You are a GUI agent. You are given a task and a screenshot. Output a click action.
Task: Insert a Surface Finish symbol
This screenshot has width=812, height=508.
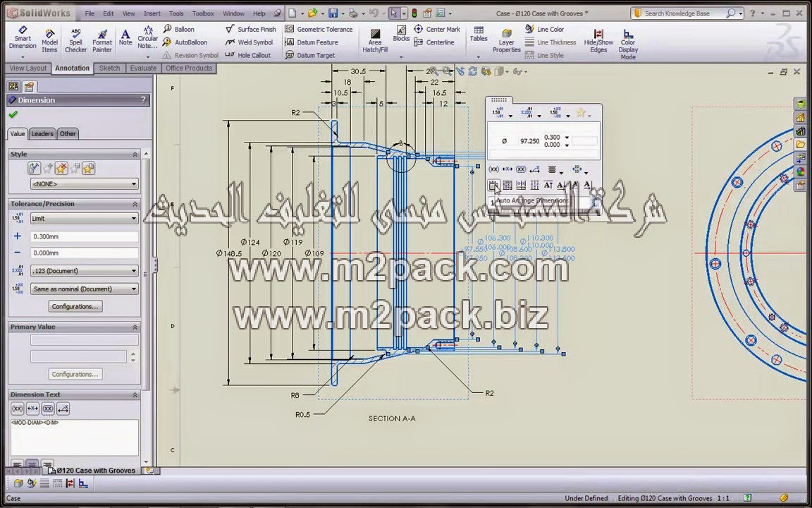[251, 29]
